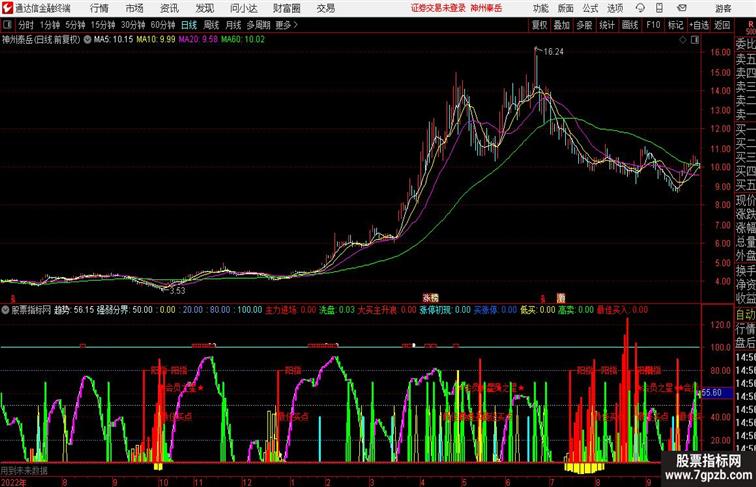Open the 交易 menu
The height and width of the screenshot is (487, 756).
[x=325, y=8]
